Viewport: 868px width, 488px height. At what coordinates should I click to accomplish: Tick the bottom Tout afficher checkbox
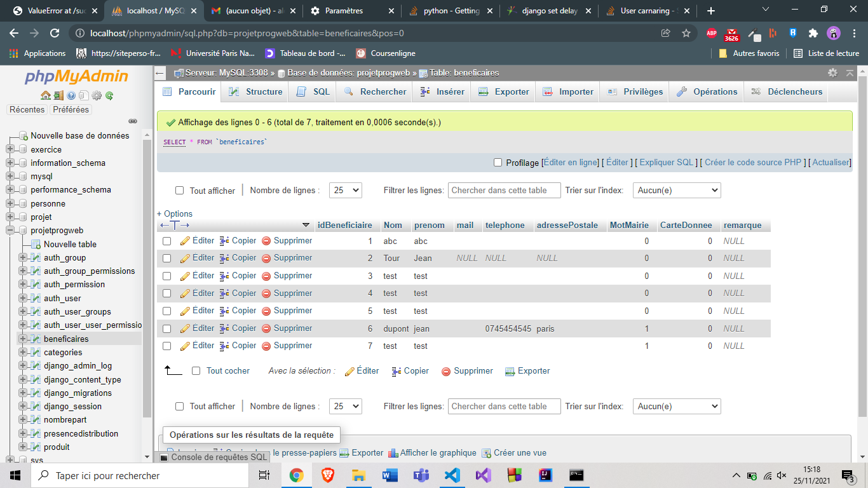point(180,407)
